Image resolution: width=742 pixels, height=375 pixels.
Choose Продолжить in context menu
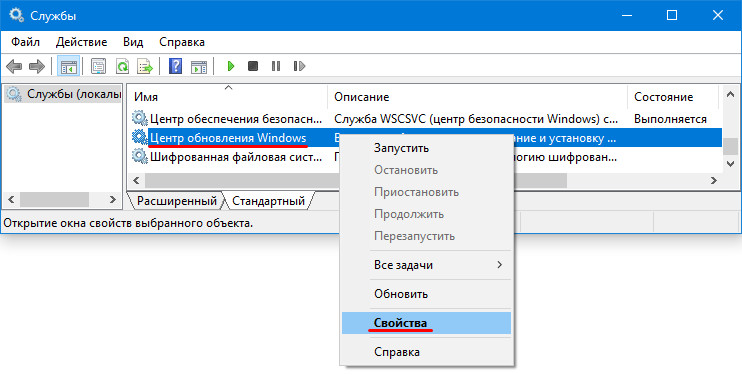[x=427, y=214]
